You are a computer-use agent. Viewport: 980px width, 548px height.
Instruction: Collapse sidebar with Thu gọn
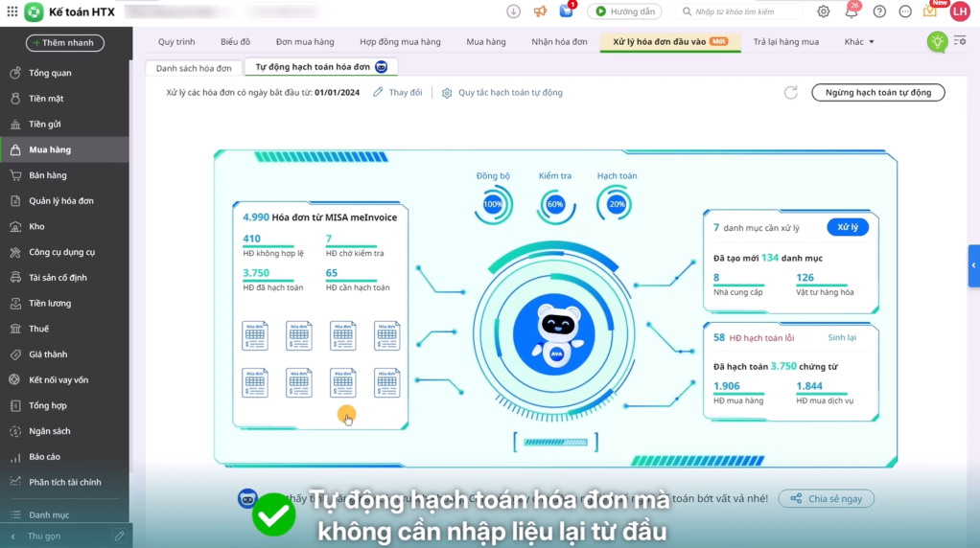[44, 536]
